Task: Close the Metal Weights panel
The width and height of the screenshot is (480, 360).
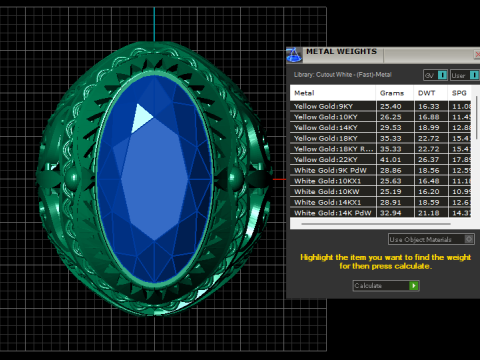Action: [x=477, y=54]
